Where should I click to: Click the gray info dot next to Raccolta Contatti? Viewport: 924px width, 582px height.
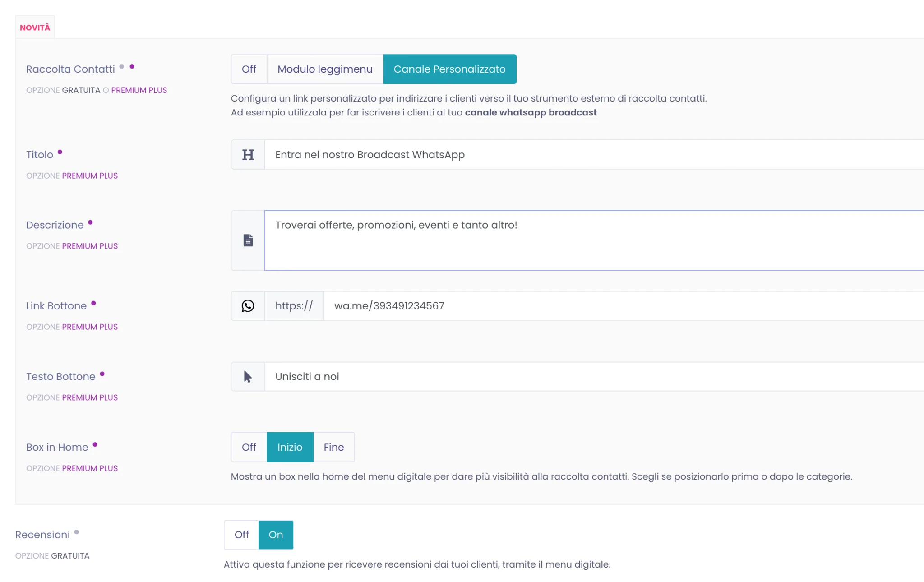[121, 66]
